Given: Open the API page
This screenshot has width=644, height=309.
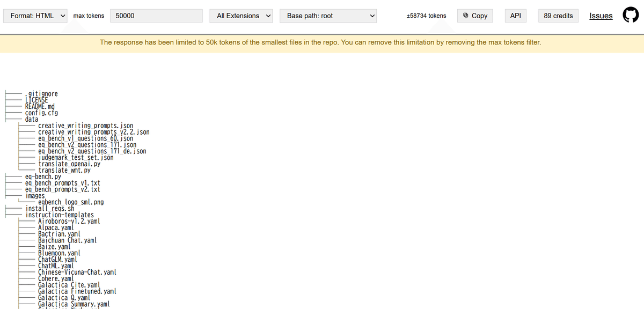Looking at the screenshot, I should [x=516, y=16].
